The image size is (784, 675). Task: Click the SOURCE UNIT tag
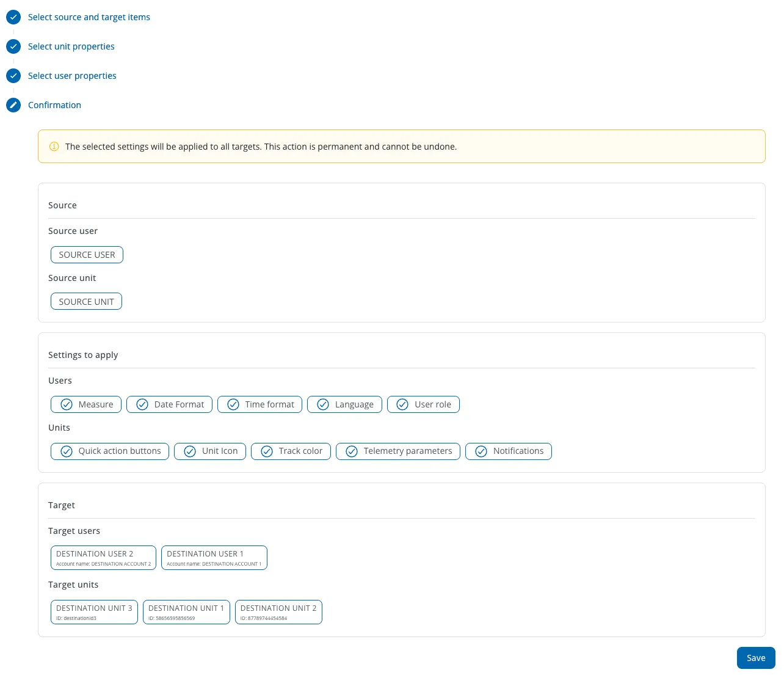click(86, 302)
